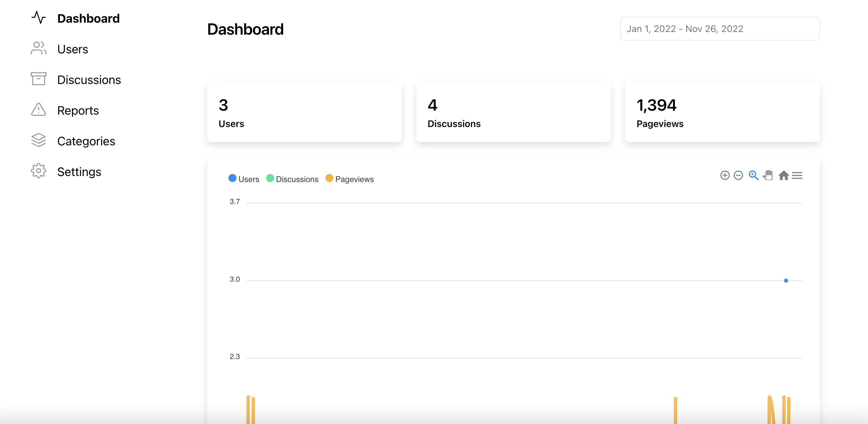Click the Settings gear icon

pyautogui.click(x=38, y=171)
